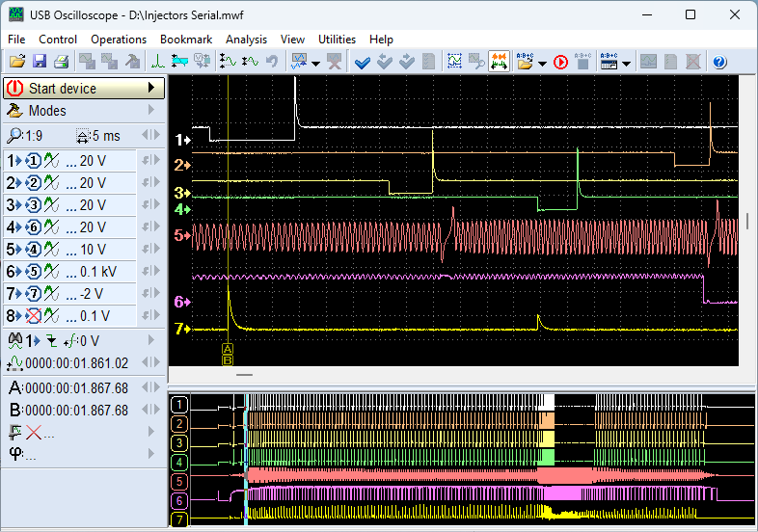Click the 1:9 zoom magnifier setting
758x532 pixels.
point(25,136)
